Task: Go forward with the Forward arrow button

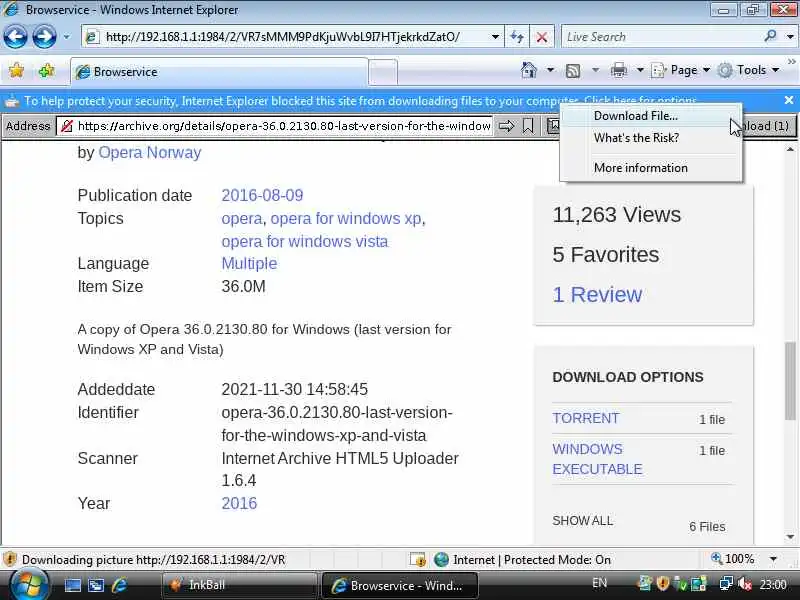Action: pos(44,37)
